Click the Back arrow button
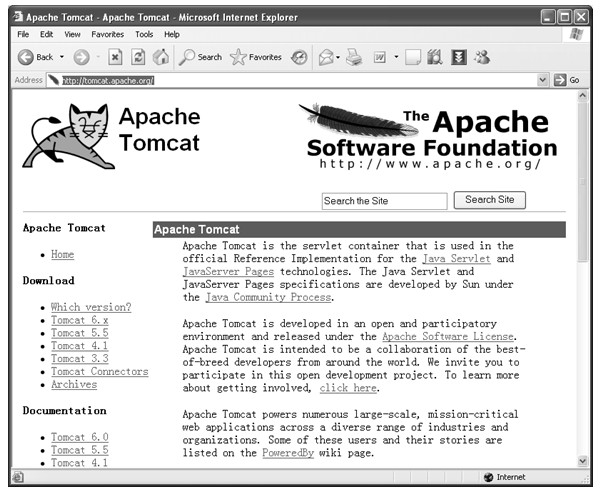Screen dimensions: 600x491 tap(26, 57)
